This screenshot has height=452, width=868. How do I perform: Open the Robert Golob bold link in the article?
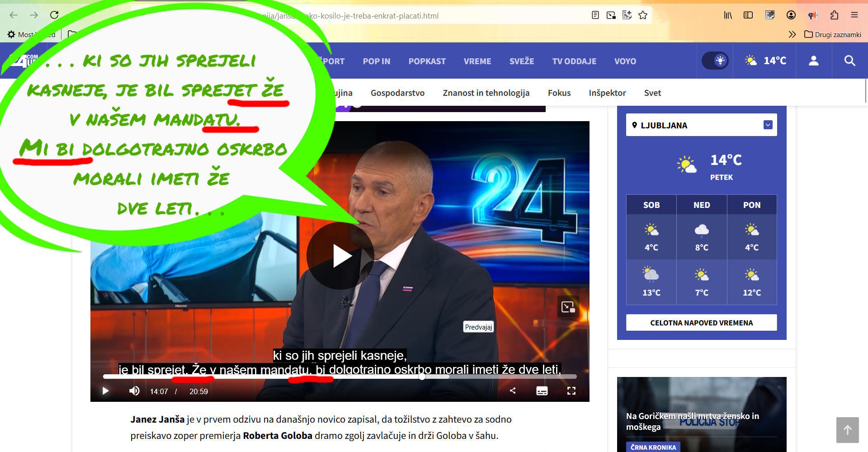click(278, 436)
